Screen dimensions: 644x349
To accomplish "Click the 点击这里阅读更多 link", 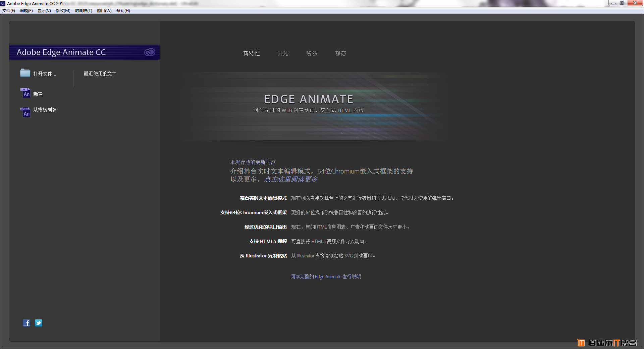I will point(291,179).
